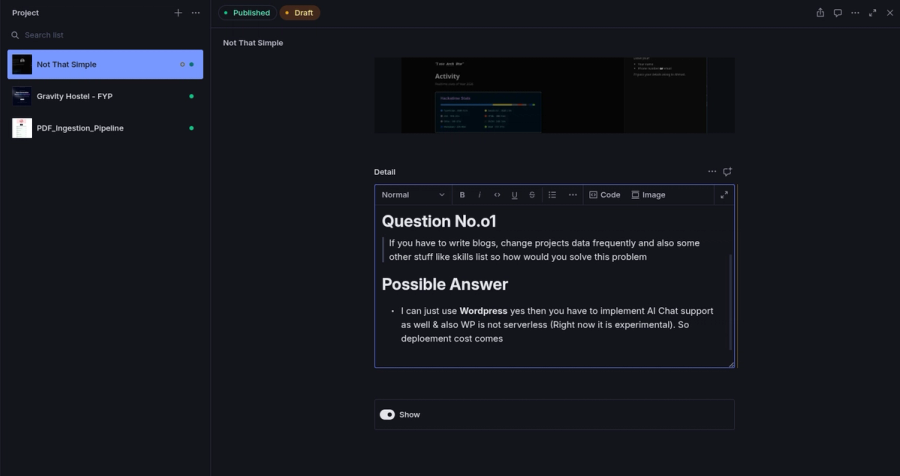Screen dimensions: 900x476
Task: Open the project preview image
Action: pos(554,95)
